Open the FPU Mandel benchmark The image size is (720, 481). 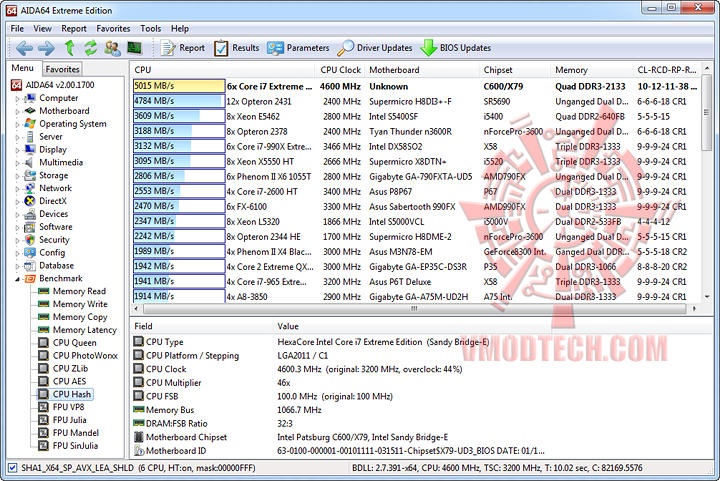coord(76,432)
